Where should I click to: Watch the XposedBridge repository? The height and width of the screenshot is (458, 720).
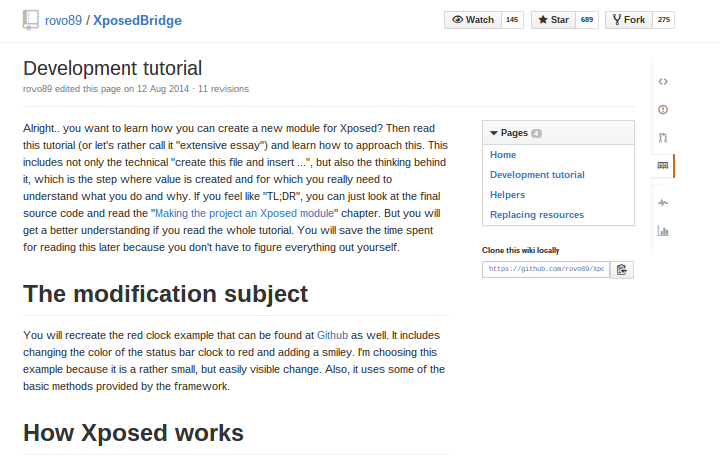pos(473,20)
